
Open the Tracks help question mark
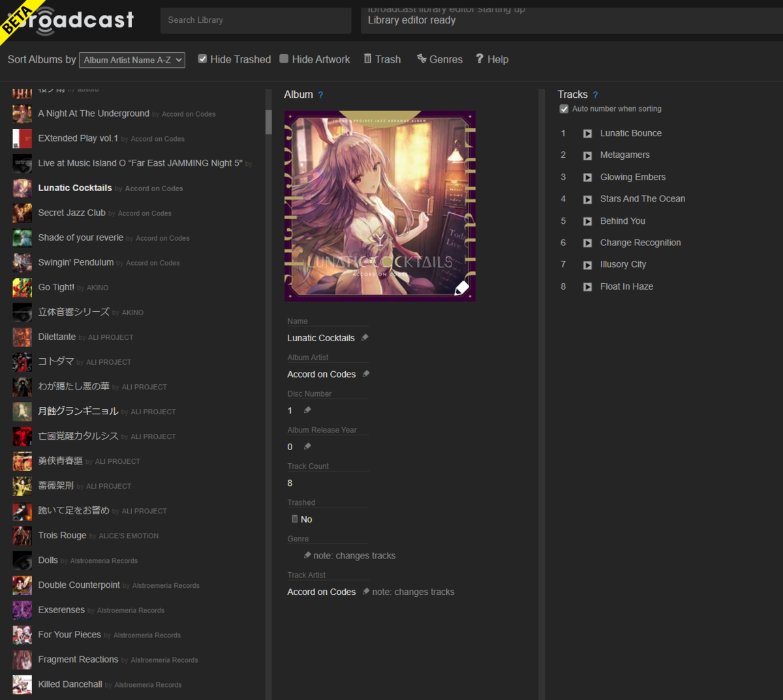(595, 95)
